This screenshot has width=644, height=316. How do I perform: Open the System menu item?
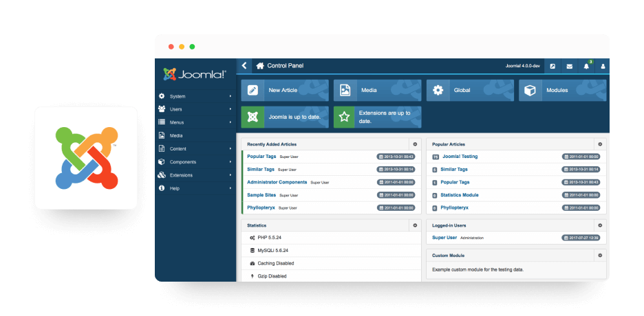point(195,96)
